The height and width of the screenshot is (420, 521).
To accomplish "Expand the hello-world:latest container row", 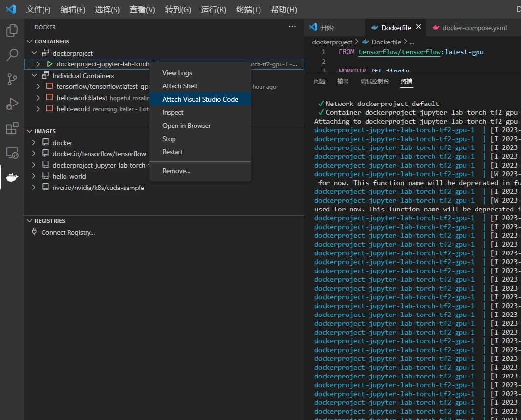I will [x=38, y=98].
